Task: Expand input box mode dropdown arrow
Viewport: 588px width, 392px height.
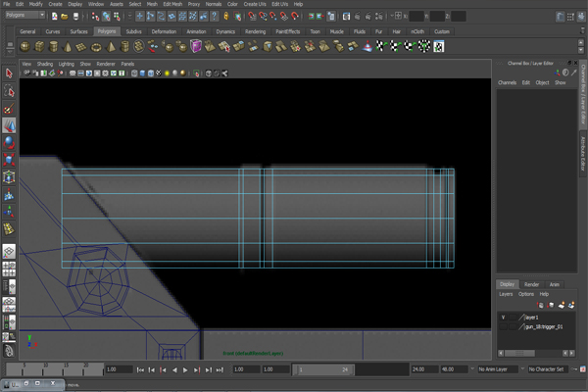Action: 392,16
